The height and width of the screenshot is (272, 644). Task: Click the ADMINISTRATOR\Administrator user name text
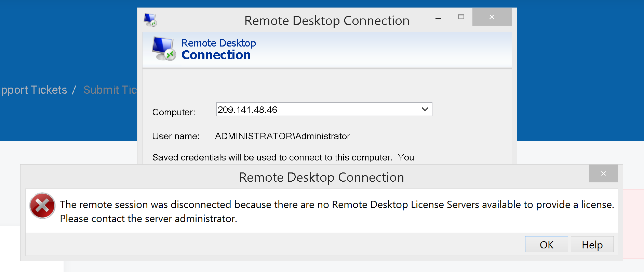pyautogui.click(x=282, y=136)
